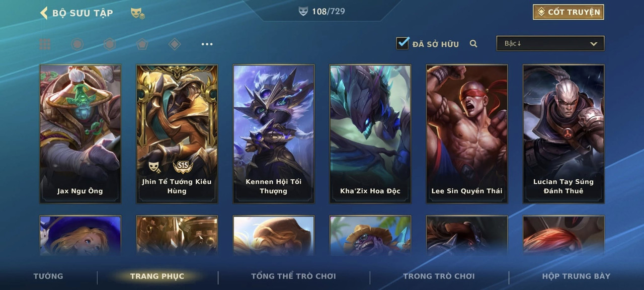Open the Tổng Thể Trò Chơi tab
Screen dimensions: 644x290
tap(293, 276)
